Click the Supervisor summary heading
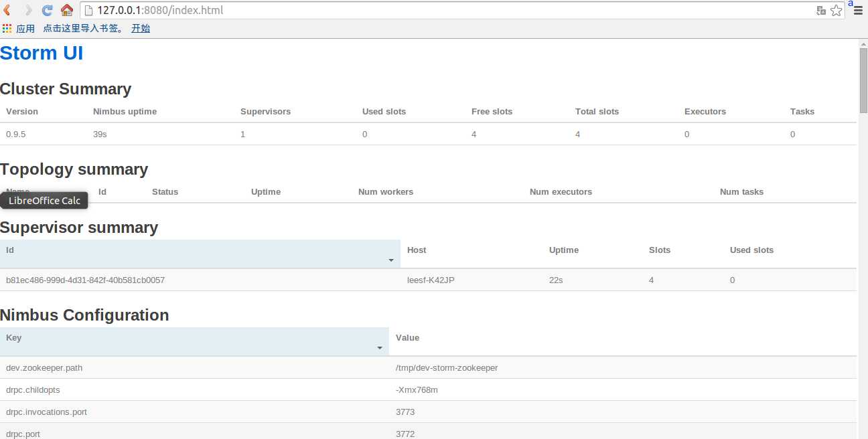Viewport: 868px width, 439px height. pyautogui.click(x=79, y=228)
